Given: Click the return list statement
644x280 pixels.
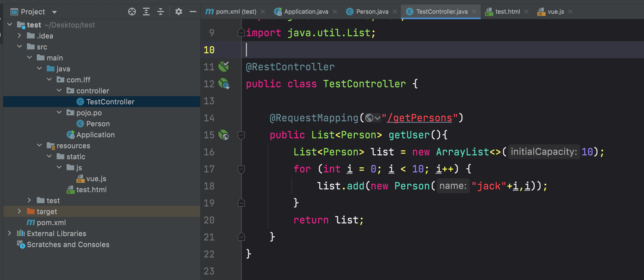Looking at the screenshot, I should click(x=329, y=220).
